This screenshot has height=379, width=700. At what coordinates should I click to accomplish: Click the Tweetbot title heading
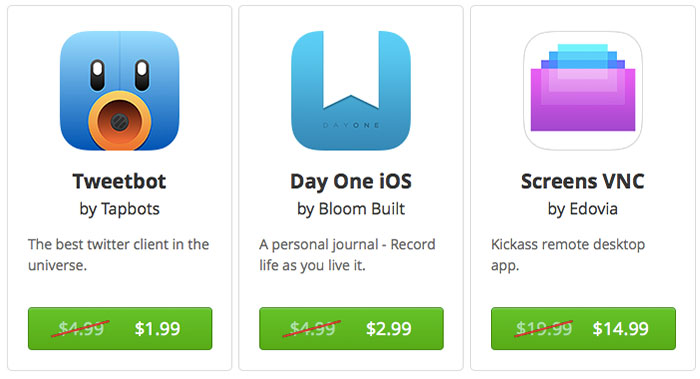coord(120,181)
